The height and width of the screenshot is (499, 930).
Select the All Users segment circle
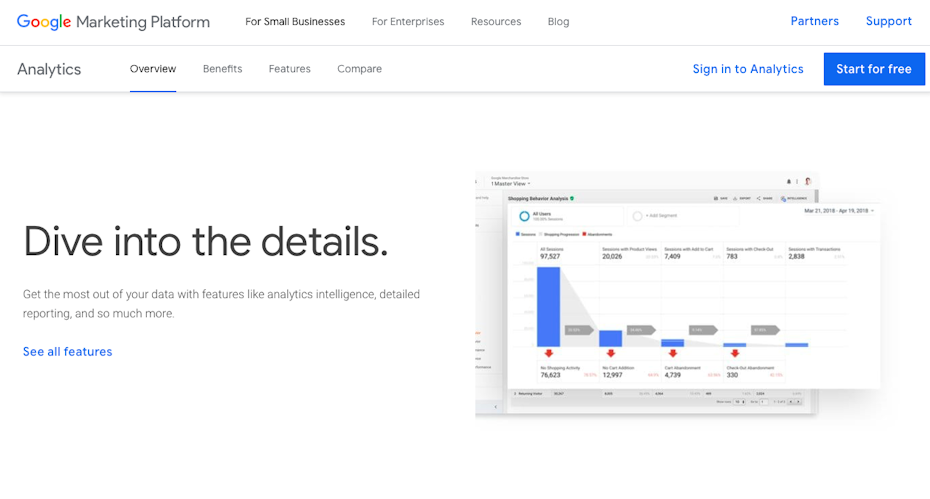[523, 215]
